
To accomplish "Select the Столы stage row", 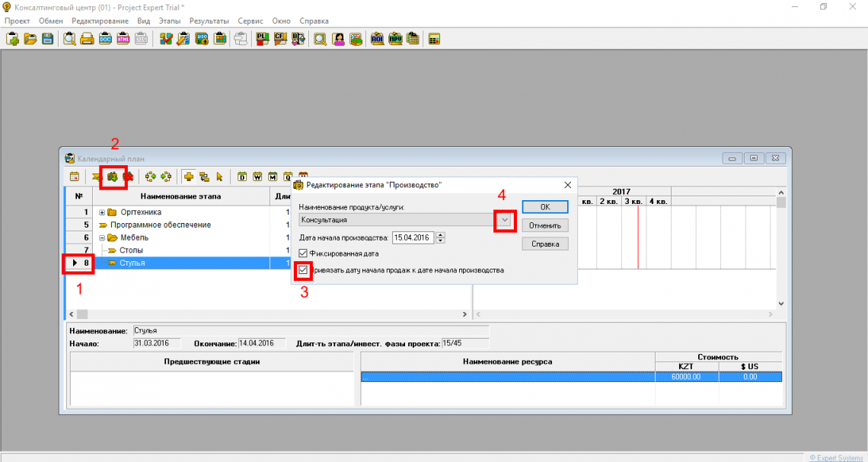I will pos(131,250).
